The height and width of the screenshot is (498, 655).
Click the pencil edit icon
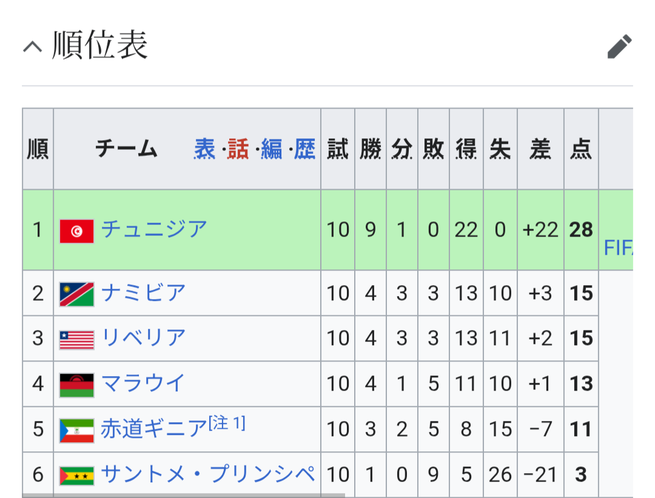[x=619, y=46]
